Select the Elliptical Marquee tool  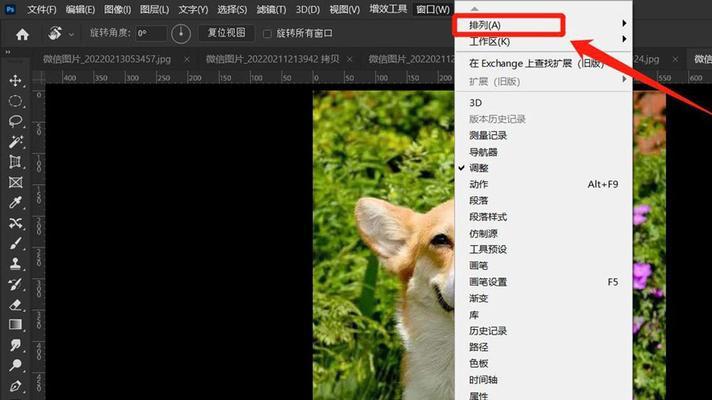click(x=15, y=101)
